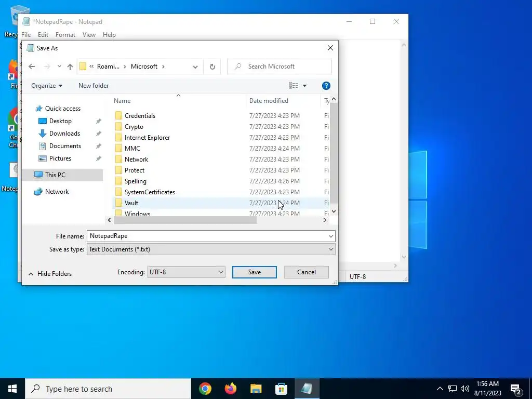The height and width of the screenshot is (399, 532).
Task: Open the Encoding UTF-8 dropdown
Action: [x=187, y=272]
